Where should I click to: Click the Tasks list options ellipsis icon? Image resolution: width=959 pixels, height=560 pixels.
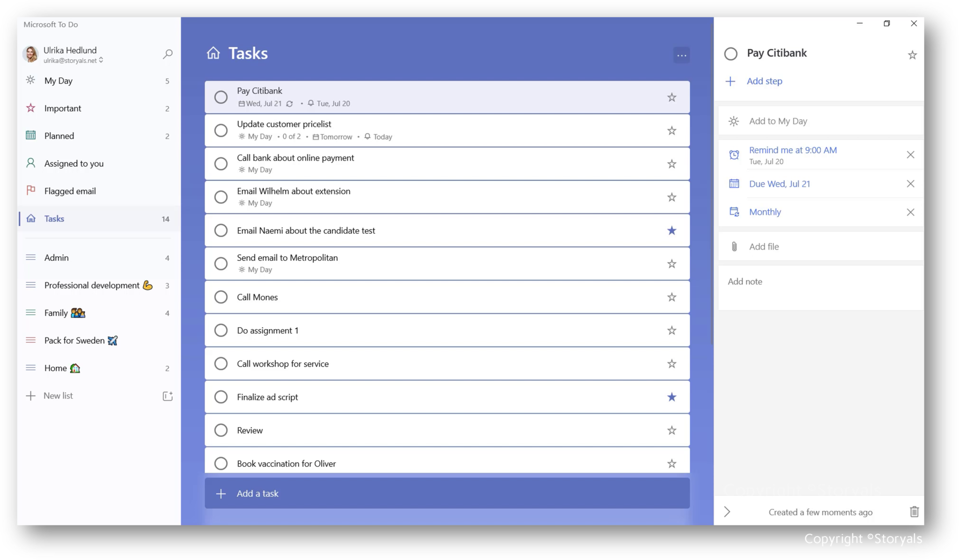(682, 55)
